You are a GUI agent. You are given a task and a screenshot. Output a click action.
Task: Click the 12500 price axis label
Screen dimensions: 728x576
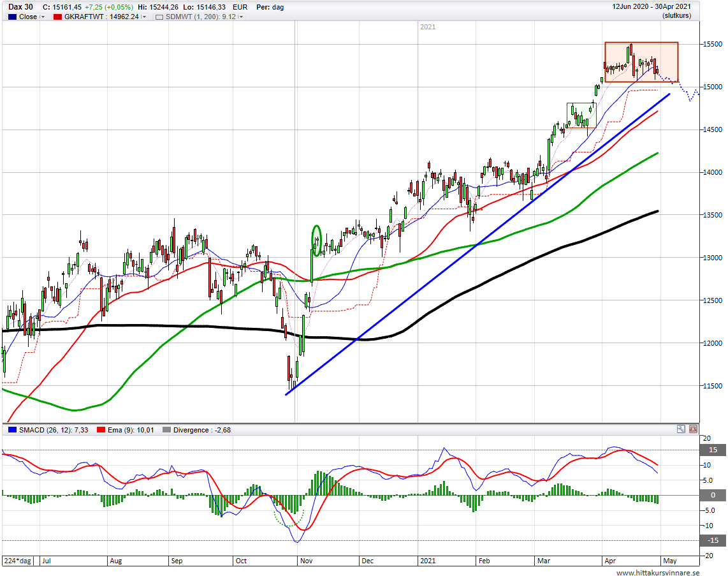click(x=713, y=300)
